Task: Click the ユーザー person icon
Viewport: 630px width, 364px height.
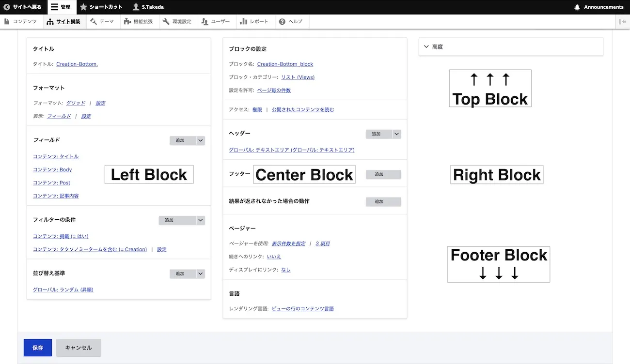Action: [205, 22]
